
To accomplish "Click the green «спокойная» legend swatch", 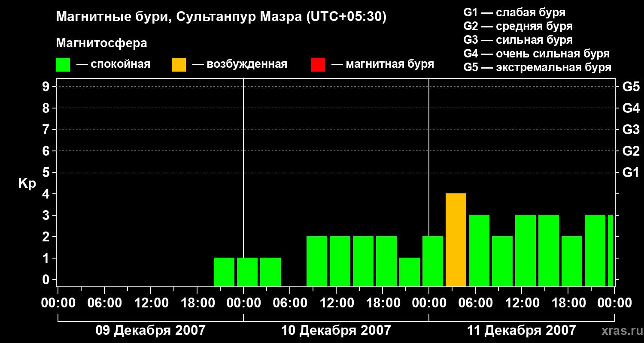I will [63, 65].
